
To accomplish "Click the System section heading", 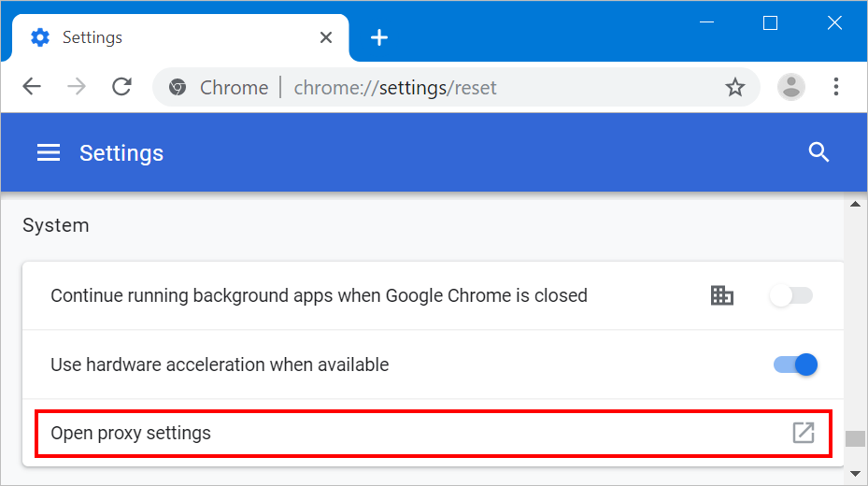I will (x=56, y=225).
